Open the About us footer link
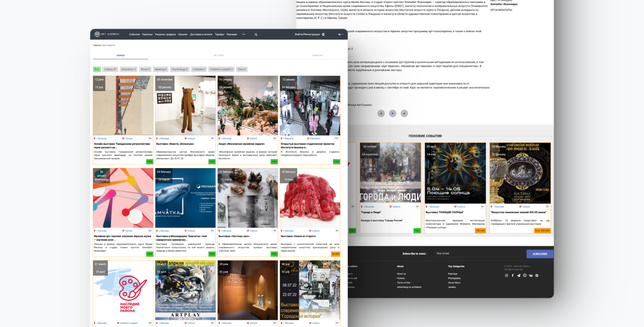 401,274
